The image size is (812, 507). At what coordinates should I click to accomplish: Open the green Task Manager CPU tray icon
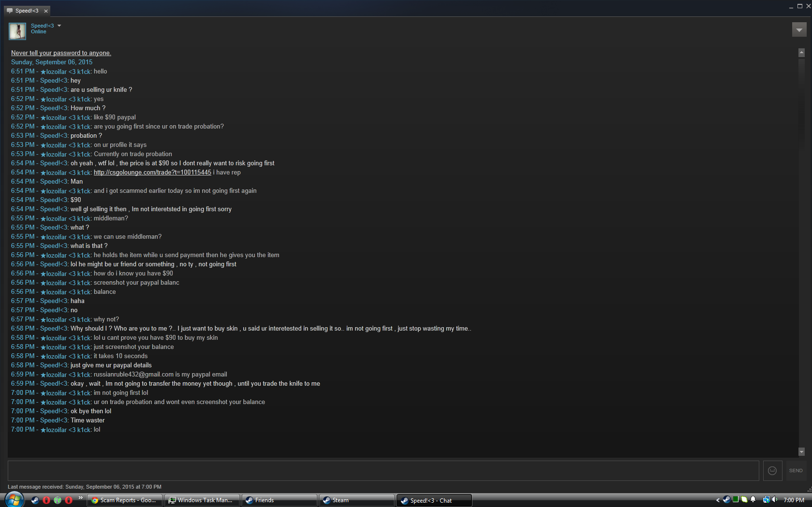[x=736, y=500]
